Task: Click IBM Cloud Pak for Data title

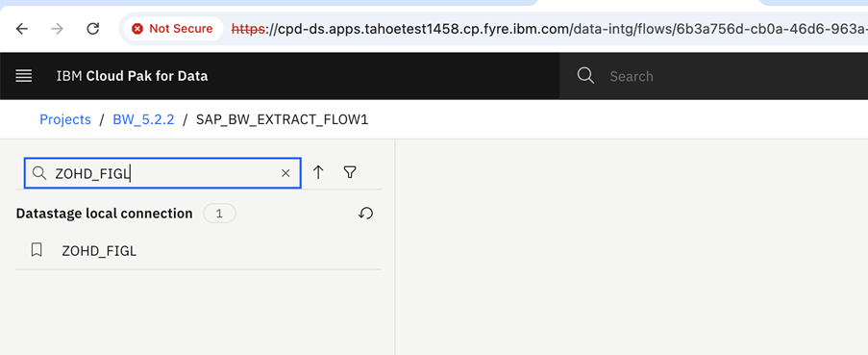Action: [132, 76]
